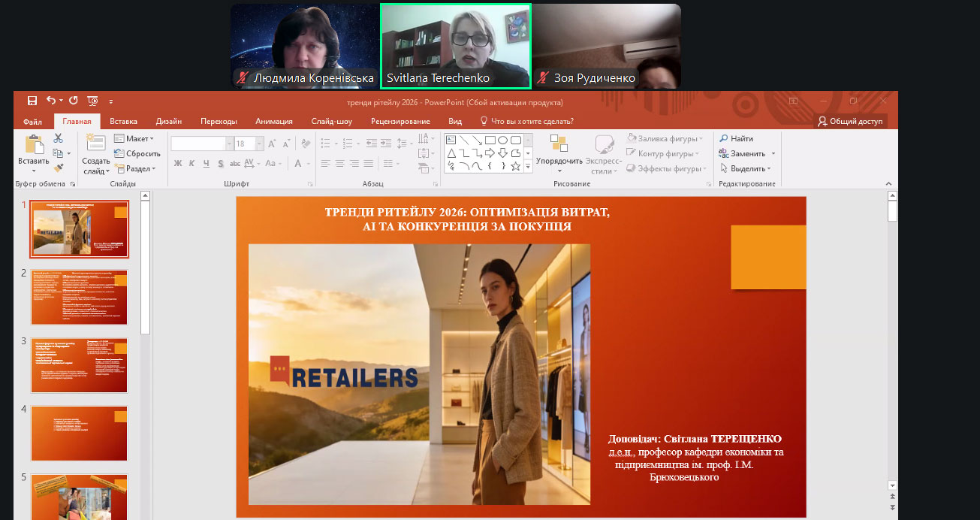Select the Format Painter brush icon
Image resolution: width=980 pixels, height=520 pixels.
tap(58, 168)
